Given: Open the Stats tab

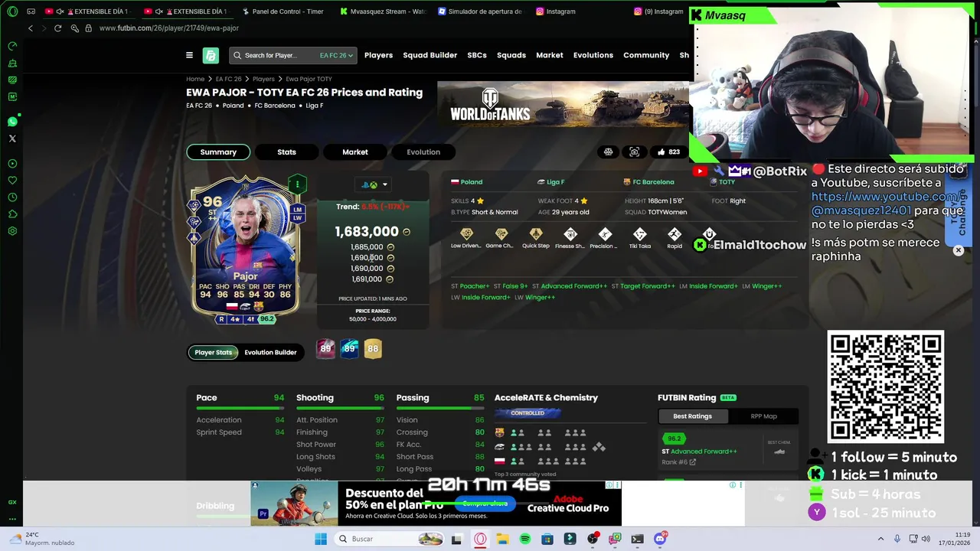Looking at the screenshot, I should 286,152.
